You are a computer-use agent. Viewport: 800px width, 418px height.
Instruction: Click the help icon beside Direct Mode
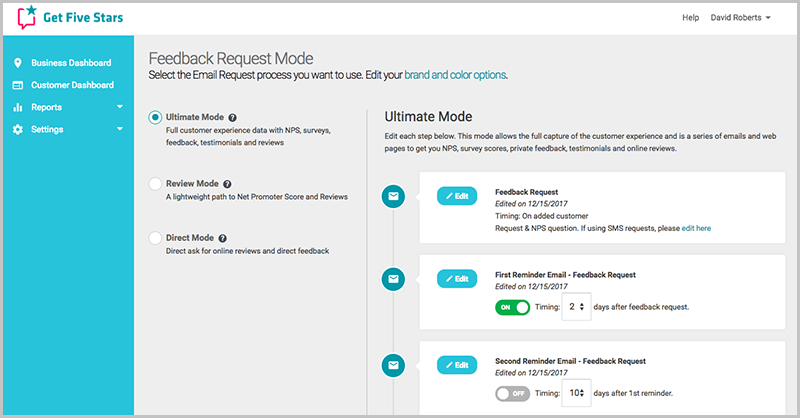[222, 238]
